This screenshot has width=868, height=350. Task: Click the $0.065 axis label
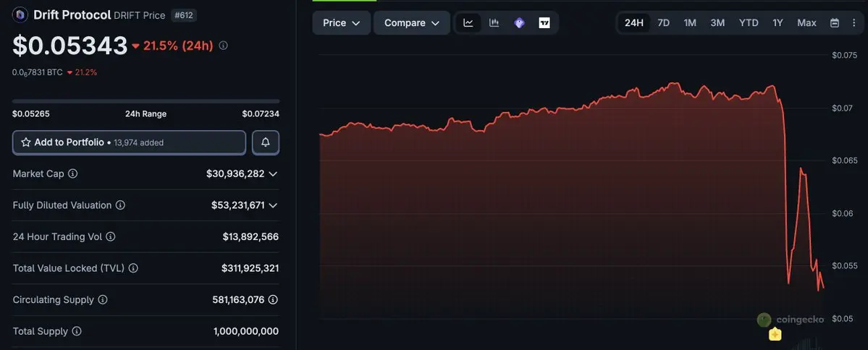click(x=843, y=161)
